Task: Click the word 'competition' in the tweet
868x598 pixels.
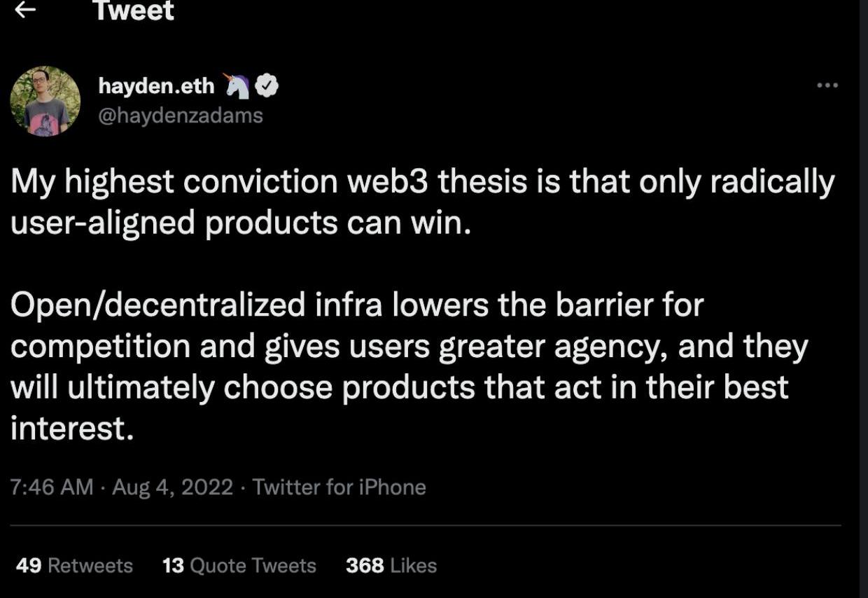Action: [x=100, y=347]
